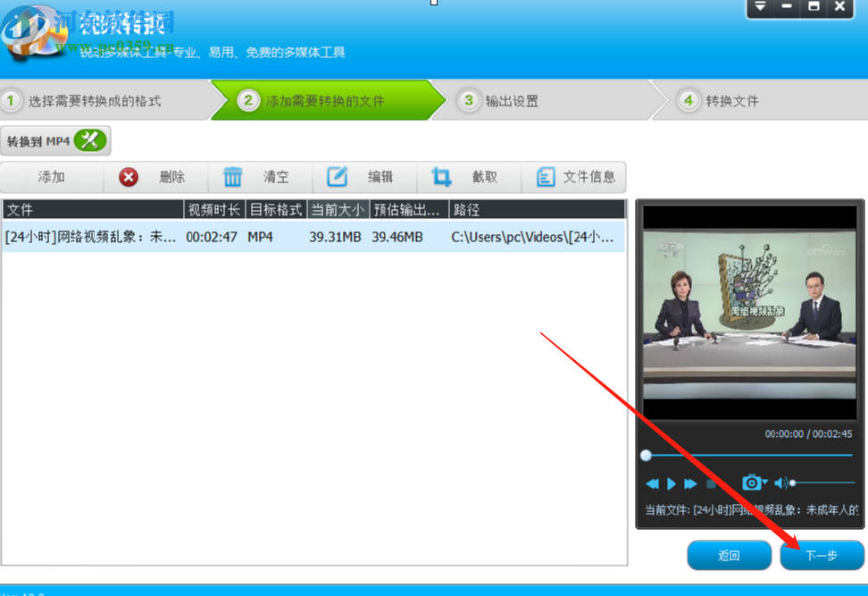868x596 pixels.
Task: Click the 00:02:47 duration cell
Action: (x=212, y=237)
